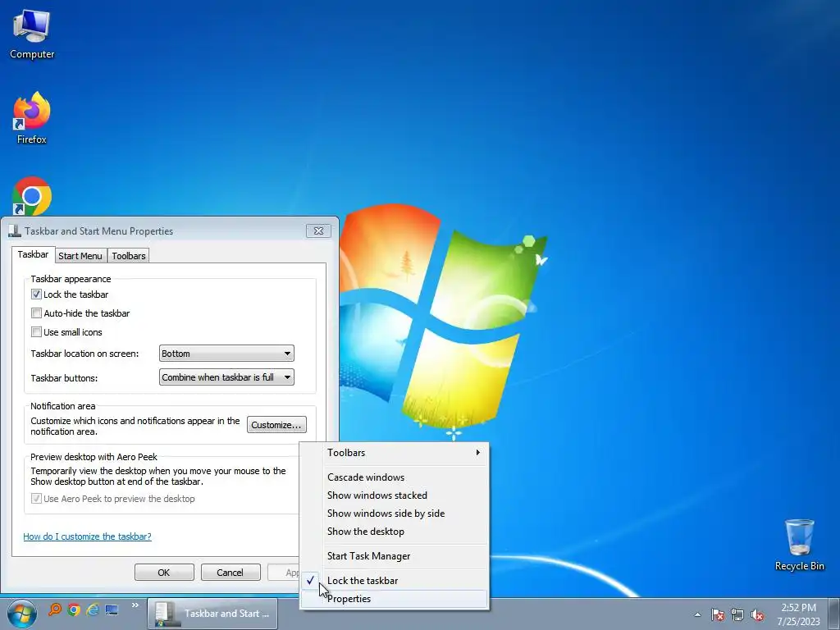Choose Show windows side by side

(x=395, y=514)
